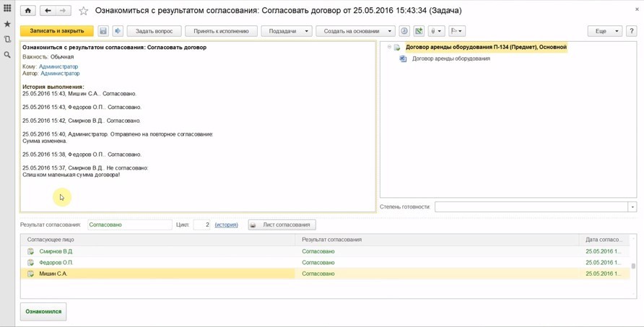Click the green spreadsheet toolbar icon
The height and width of the screenshot is (327, 644).
pos(419,31)
